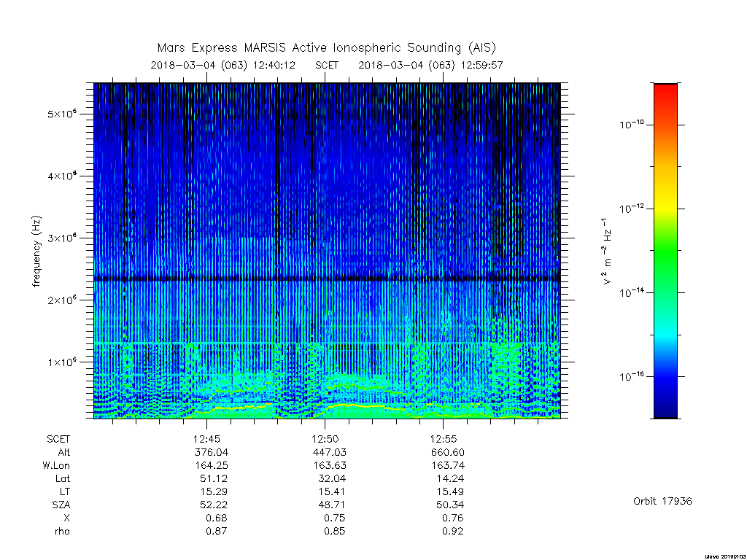Click the altitude value '660.60'
Viewport: 747px width, 560px height.
pos(448,452)
